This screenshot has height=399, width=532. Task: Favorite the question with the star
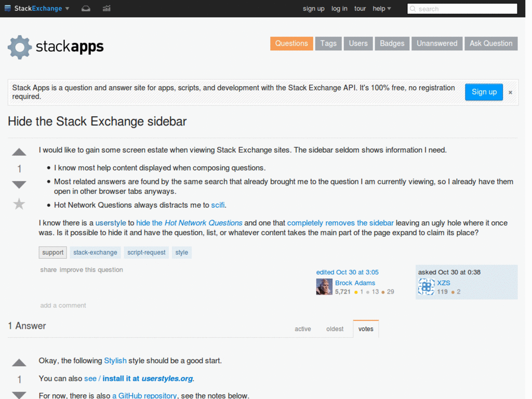[19, 204]
